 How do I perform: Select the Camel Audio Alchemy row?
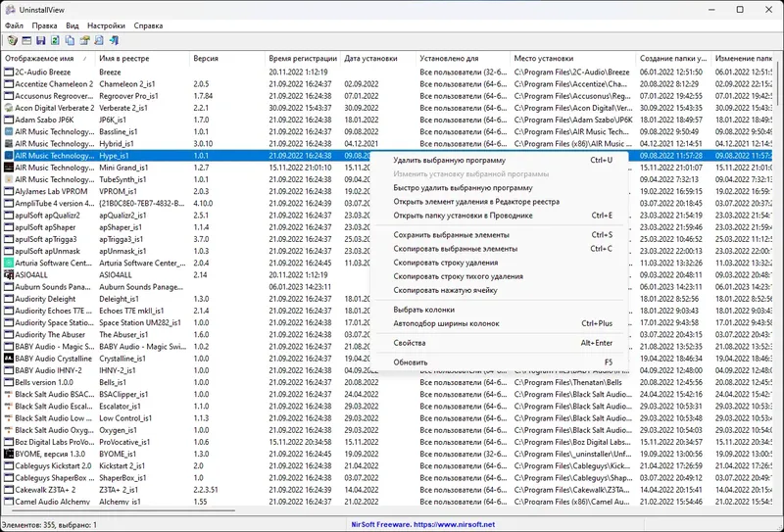[x=387, y=502]
